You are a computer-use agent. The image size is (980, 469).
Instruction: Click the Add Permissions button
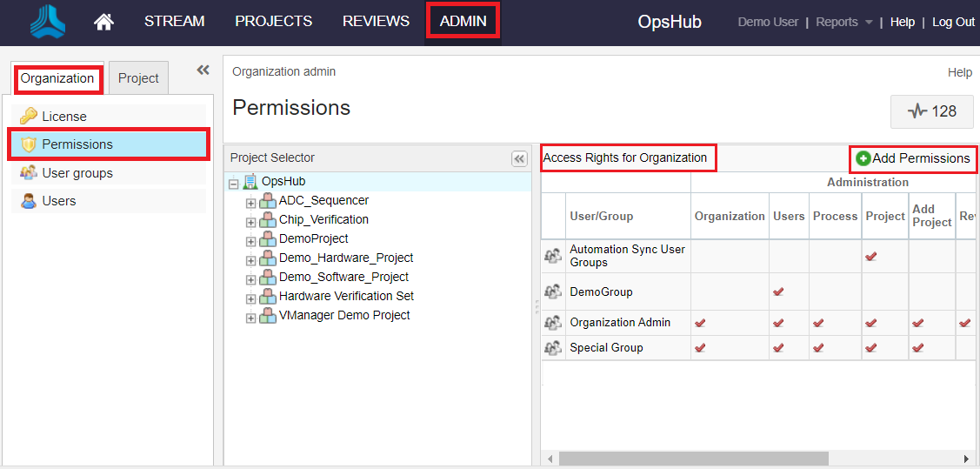(x=912, y=158)
